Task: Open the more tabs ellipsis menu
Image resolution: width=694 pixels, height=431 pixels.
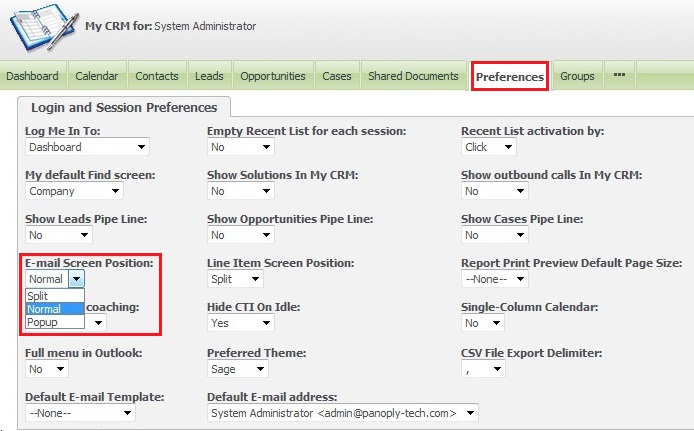Action: click(619, 76)
